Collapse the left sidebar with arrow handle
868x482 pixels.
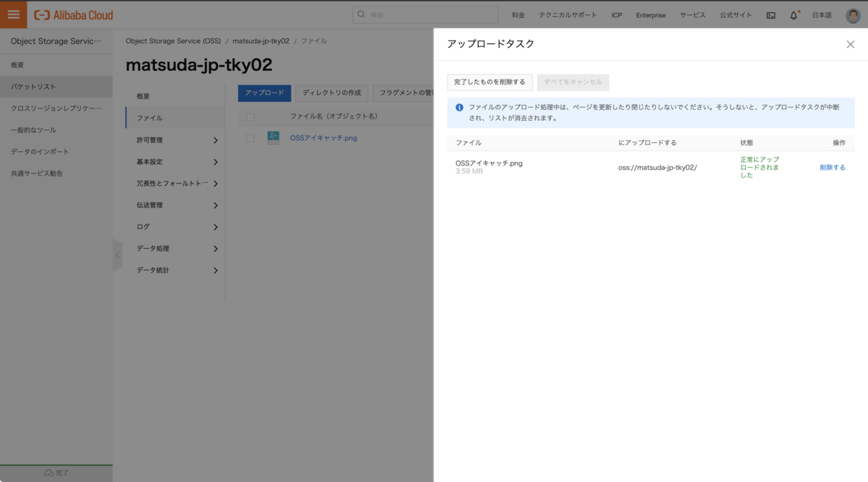(x=118, y=254)
